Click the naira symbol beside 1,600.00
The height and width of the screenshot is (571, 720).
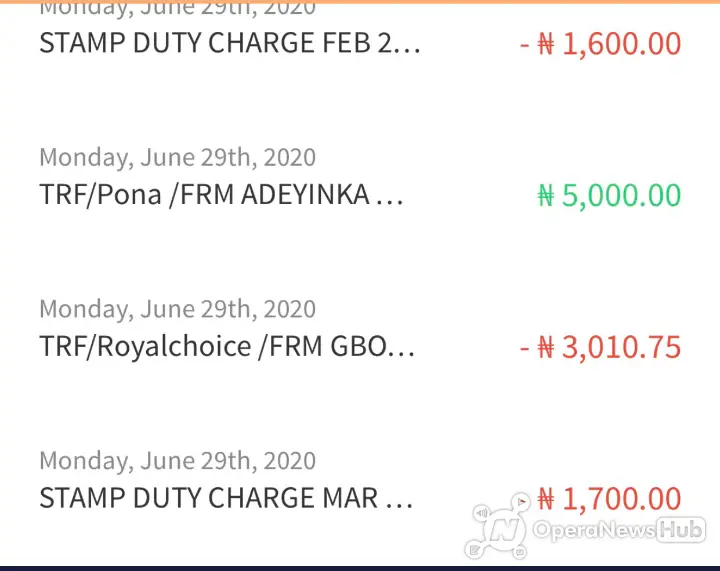point(546,44)
